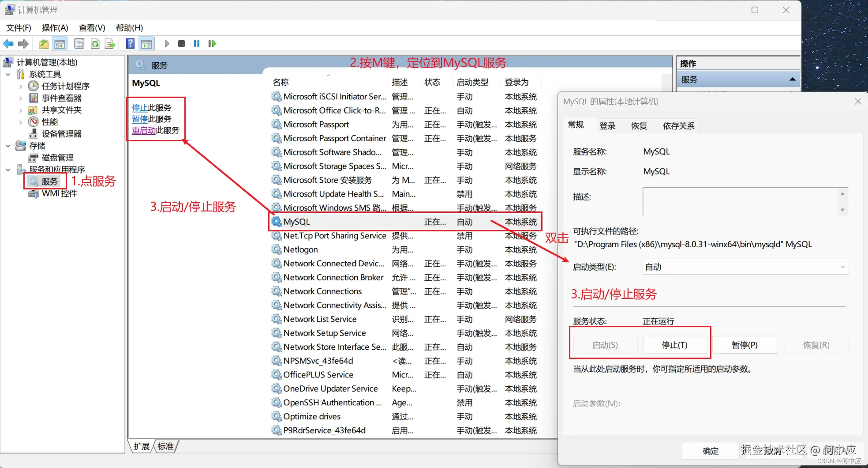Click the gear icon beside the MySQL service

(277, 222)
